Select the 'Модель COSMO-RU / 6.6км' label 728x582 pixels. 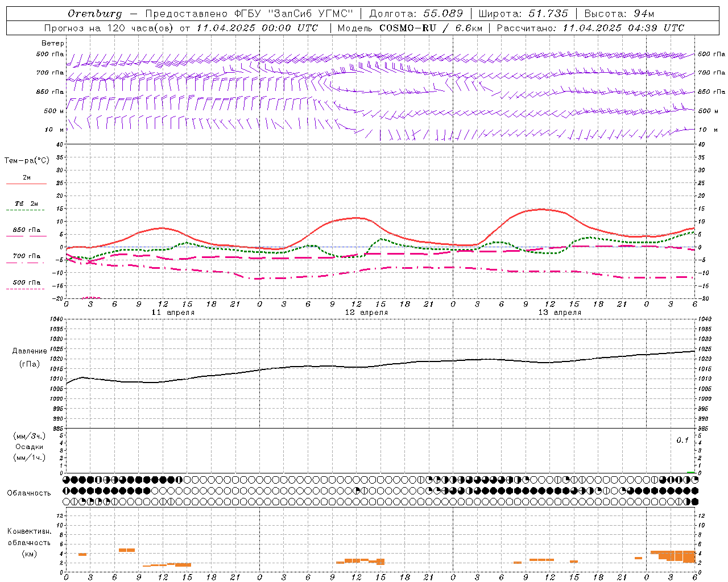tap(409, 28)
